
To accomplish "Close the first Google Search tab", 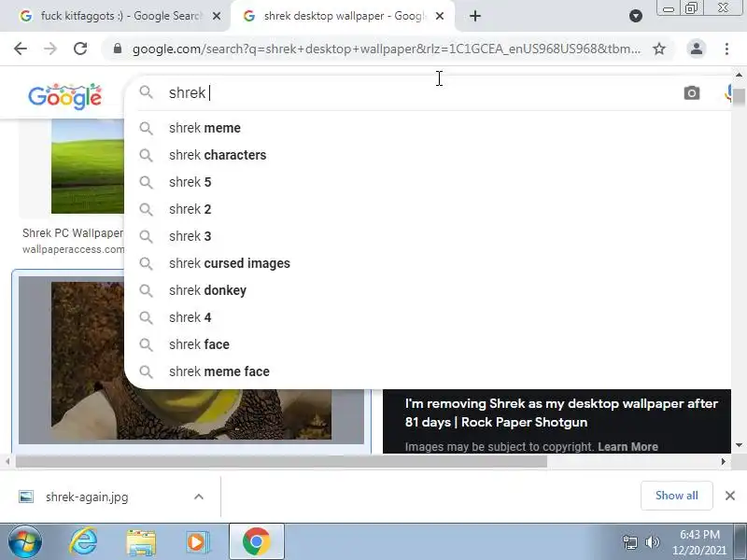I will coord(217,16).
